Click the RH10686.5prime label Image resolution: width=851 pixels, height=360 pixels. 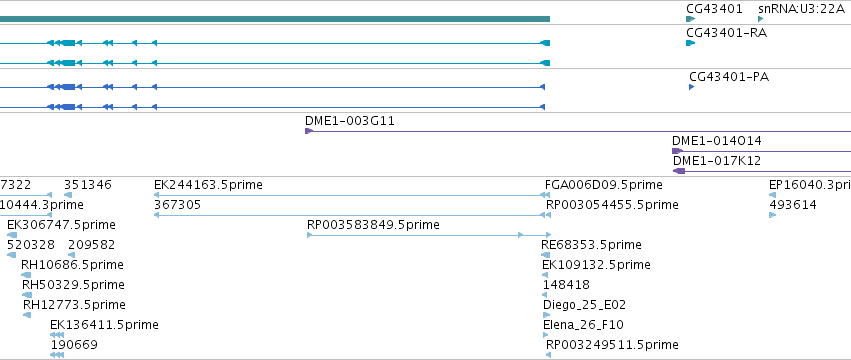click(72, 265)
